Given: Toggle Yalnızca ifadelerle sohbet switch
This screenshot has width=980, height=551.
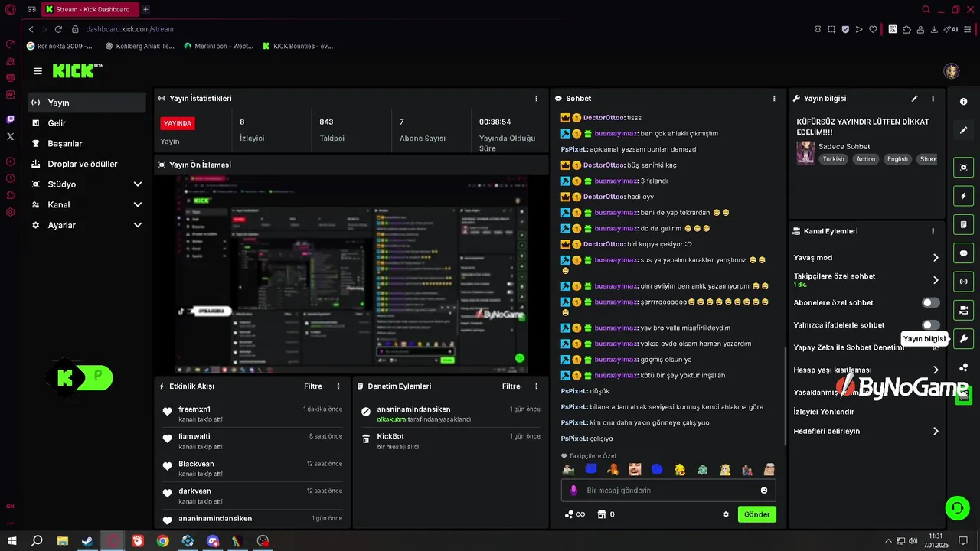Looking at the screenshot, I should [x=930, y=325].
